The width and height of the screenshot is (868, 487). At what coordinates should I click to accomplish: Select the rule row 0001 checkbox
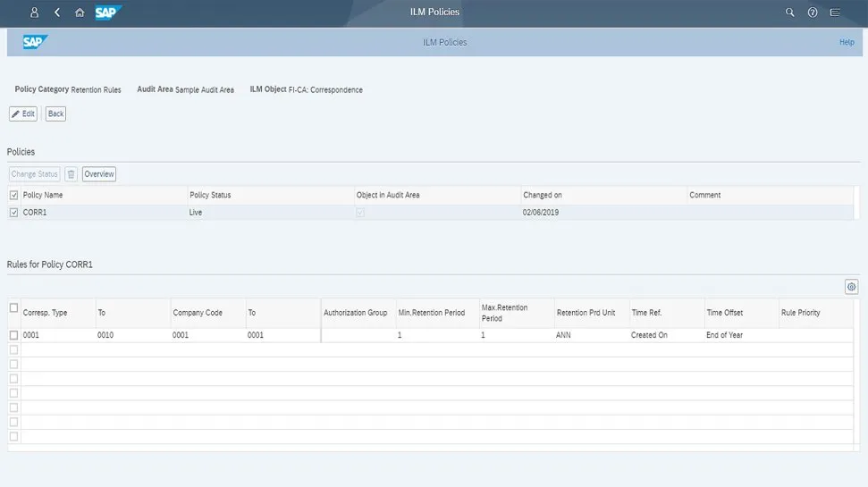pos(13,335)
